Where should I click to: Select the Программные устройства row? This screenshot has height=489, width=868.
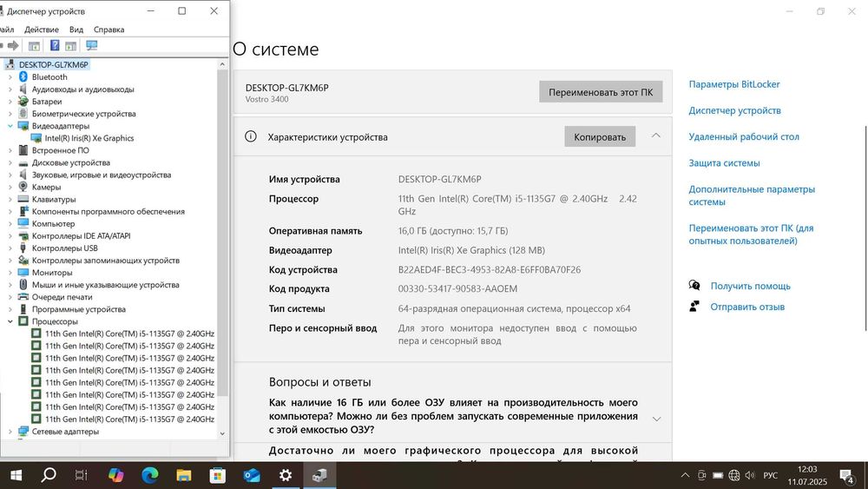(x=79, y=309)
